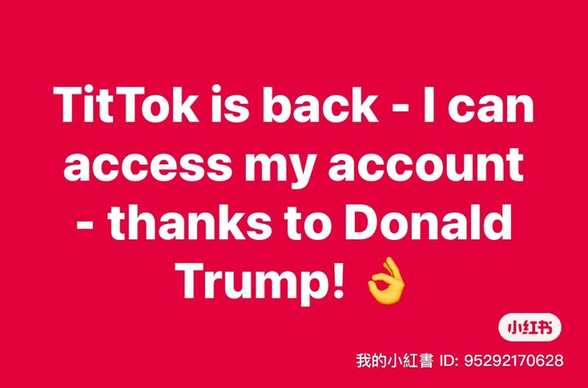This screenshot has height=388, width=588.
Task: Click the word Trump!
Action: tap(262, 282)
